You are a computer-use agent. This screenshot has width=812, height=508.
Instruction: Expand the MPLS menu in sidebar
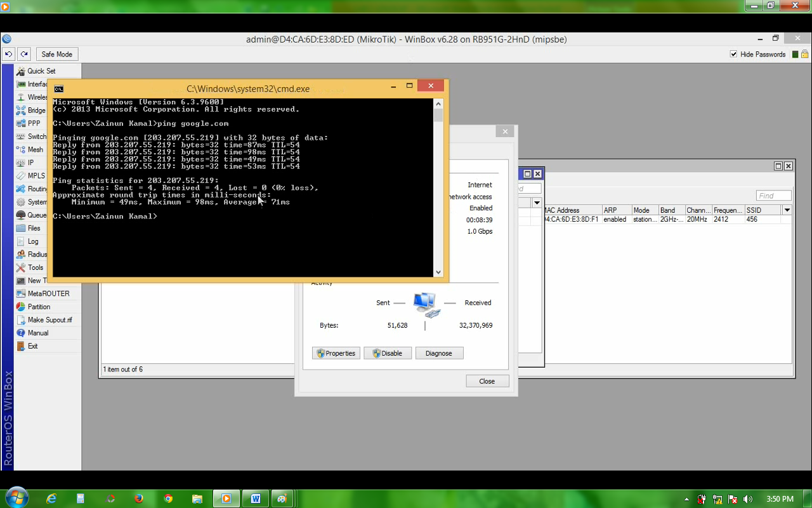[36, 176]
